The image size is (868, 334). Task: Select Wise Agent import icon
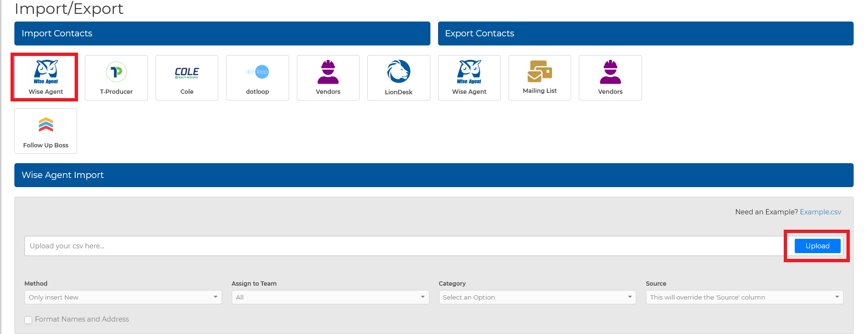tap(45, 78)
